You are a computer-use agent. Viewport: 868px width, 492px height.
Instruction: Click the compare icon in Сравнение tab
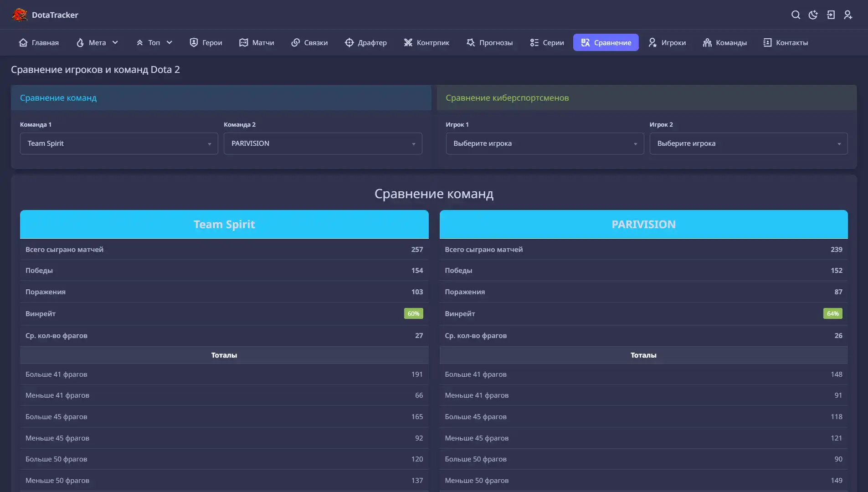click(x=586, y=42)
